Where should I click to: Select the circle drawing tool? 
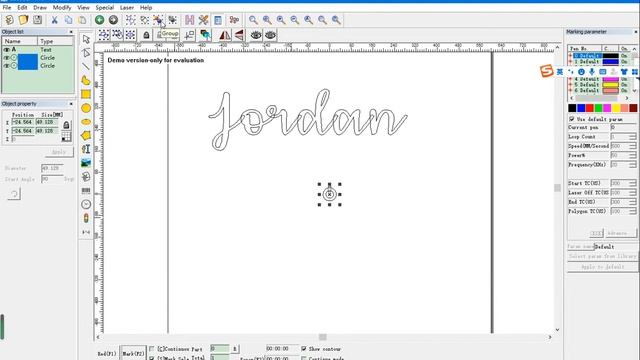coord(86,108)
